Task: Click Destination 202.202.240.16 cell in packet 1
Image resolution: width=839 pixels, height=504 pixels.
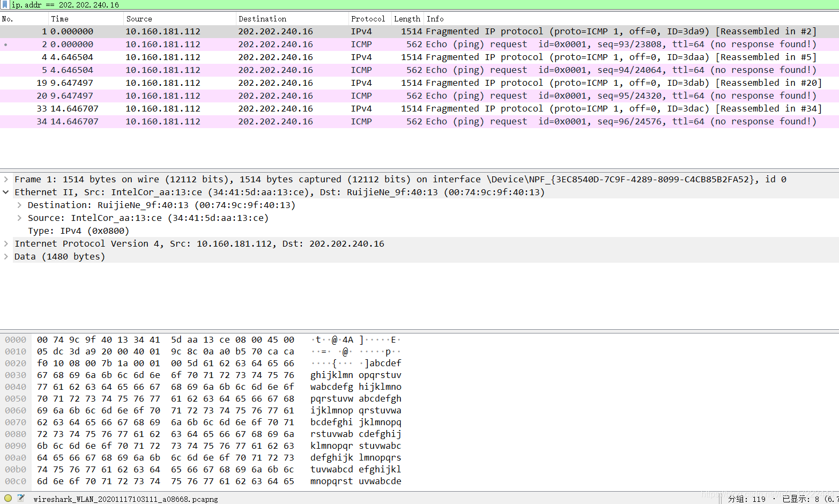Action: [x=276, y=32]
